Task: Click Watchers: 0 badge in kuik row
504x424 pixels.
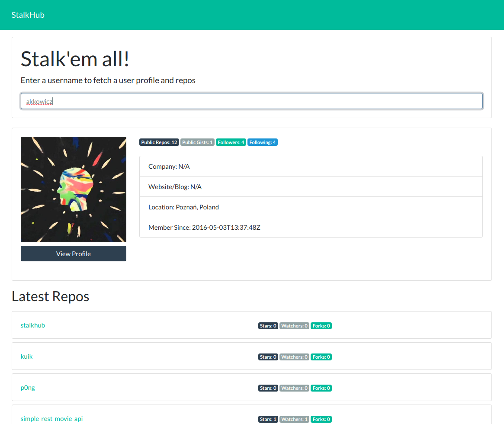Action: 295,357
